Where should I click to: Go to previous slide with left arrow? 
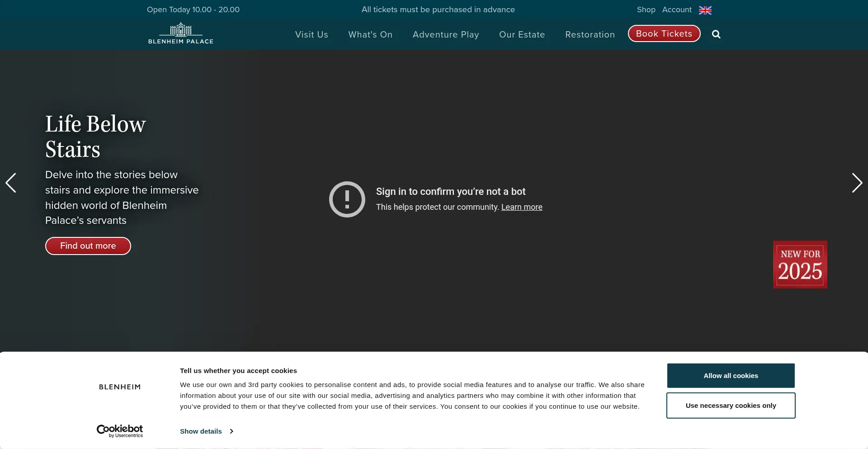(11, 183)
